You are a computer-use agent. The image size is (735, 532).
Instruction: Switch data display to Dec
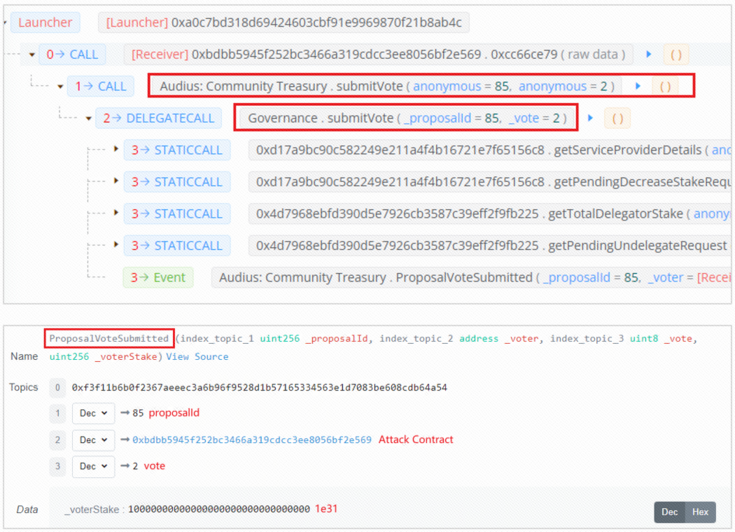tap(669, 512)
